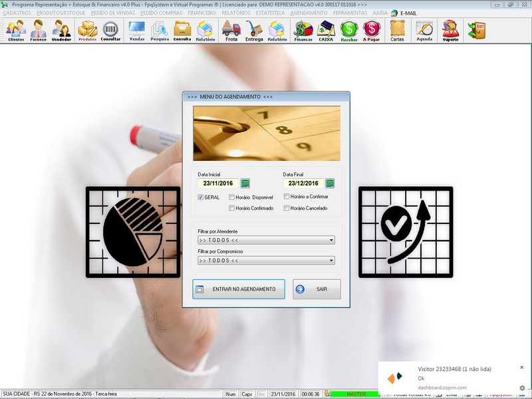Image resolution: width=532 pixels, height=399 pixels.
Task: Open the PRODUTOS/ESTOQUE menu
Action: (61, 13)
